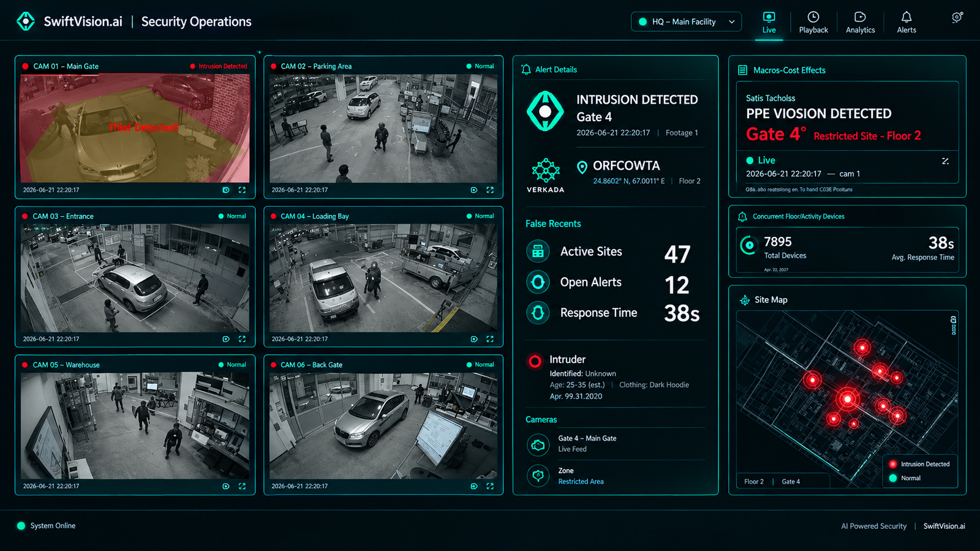Click the SwiftVision.ai footer link
980x551 pixels.
944,526
